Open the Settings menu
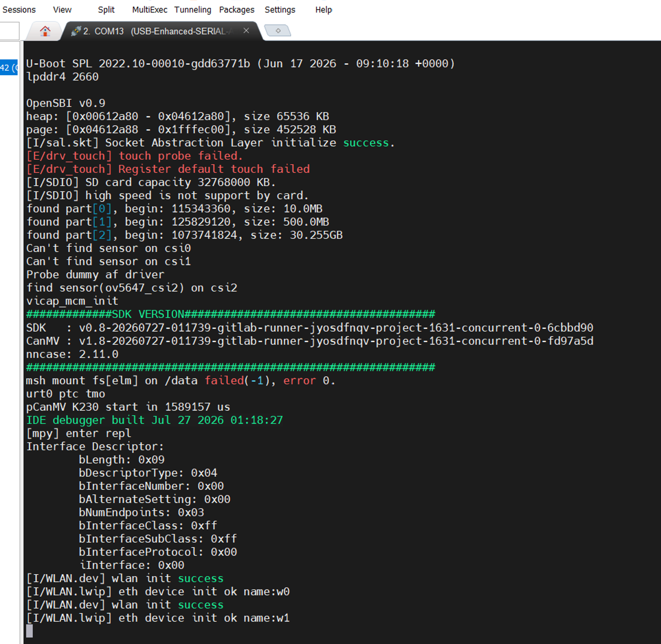This screenshot has height=644, width=661. point(280,10)
